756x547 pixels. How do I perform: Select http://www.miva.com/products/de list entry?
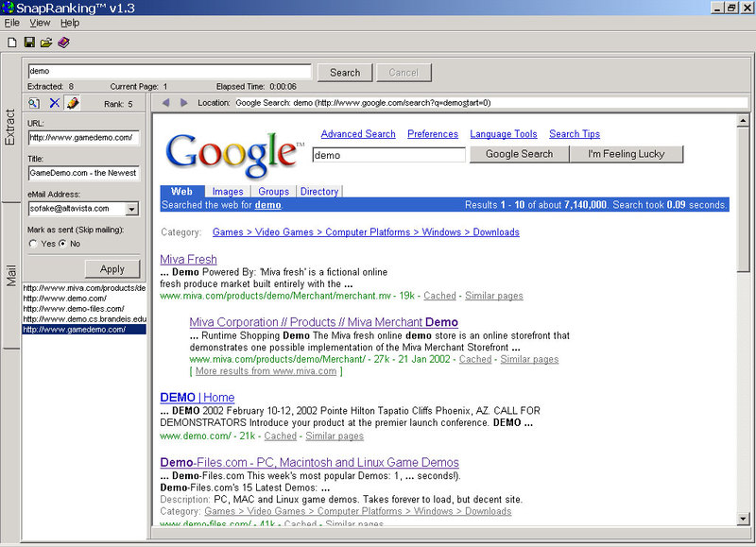click(84, 288)
